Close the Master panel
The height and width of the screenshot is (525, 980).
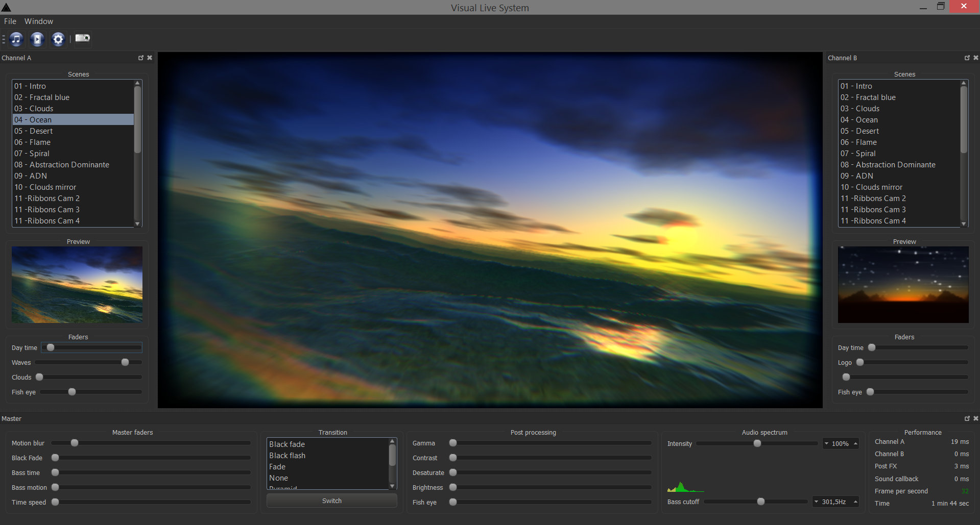pos(976,418)
